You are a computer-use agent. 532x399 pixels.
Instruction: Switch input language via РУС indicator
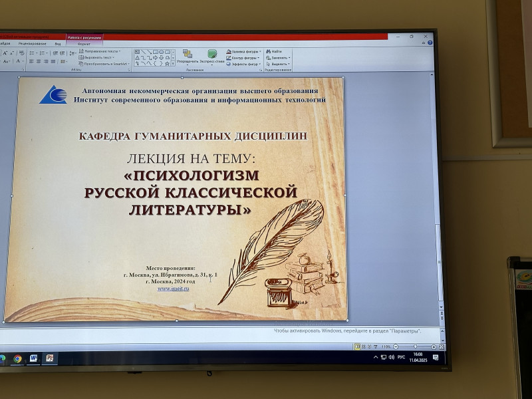click(402, 357)
